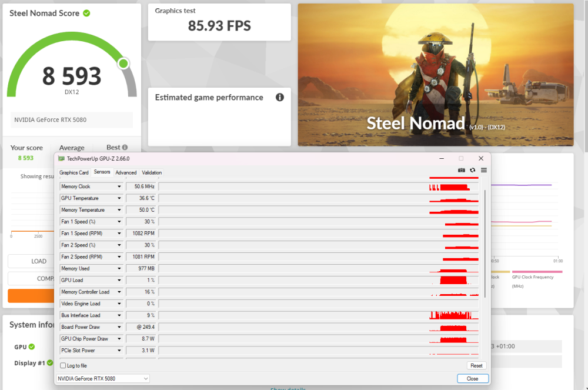This screenshot has height=390, width=588.
Task: Click the 3.1 W PCIe Slot Power value
Action: click(x=141, y=351)
